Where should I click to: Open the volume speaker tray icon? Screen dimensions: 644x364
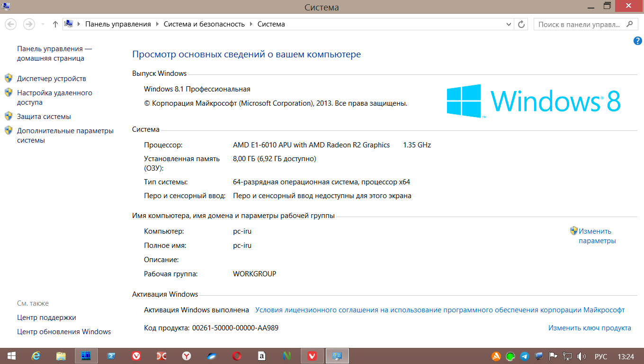(581, 356)
